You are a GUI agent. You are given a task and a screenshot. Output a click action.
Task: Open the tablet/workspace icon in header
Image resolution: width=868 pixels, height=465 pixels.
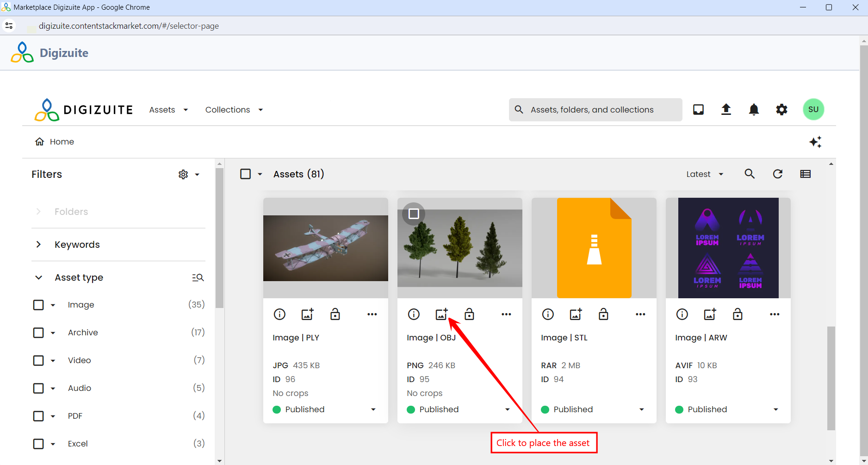(698, 109)
